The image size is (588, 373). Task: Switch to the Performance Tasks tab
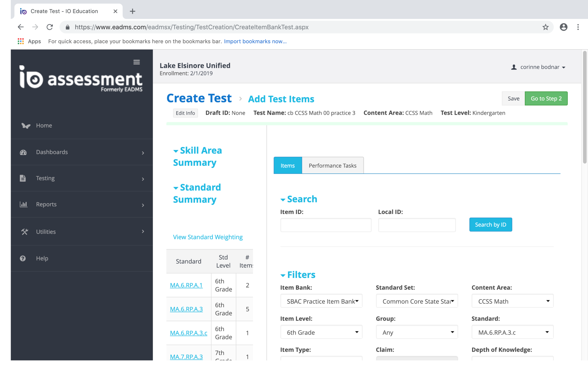(332, 166)
